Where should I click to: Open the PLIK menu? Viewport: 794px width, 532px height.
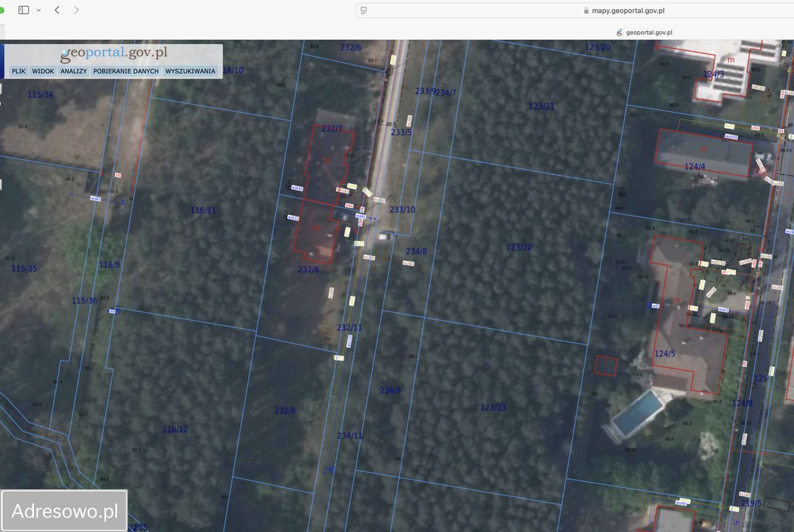19,71
